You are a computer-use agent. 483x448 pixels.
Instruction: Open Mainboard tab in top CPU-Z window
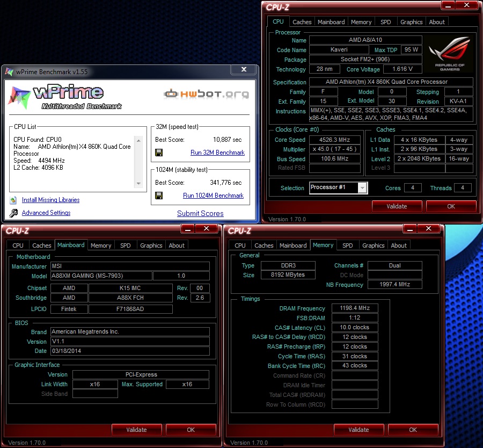(x=331, y=22)
